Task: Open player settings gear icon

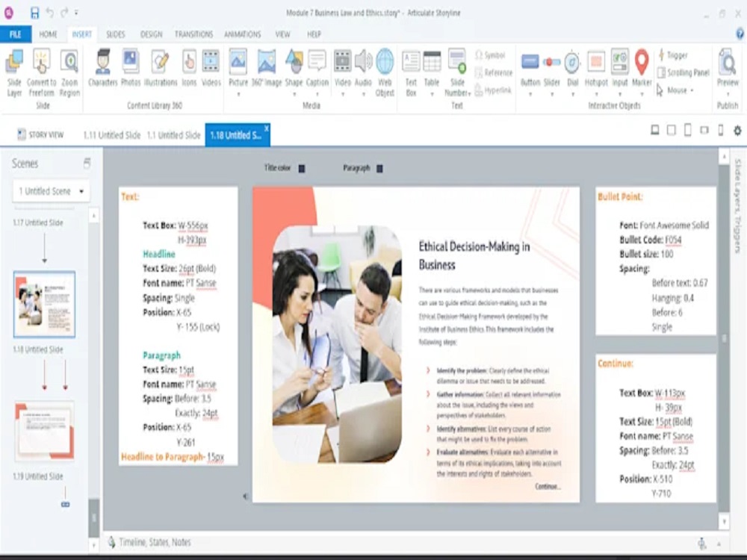Action: (x=737, y=130)
